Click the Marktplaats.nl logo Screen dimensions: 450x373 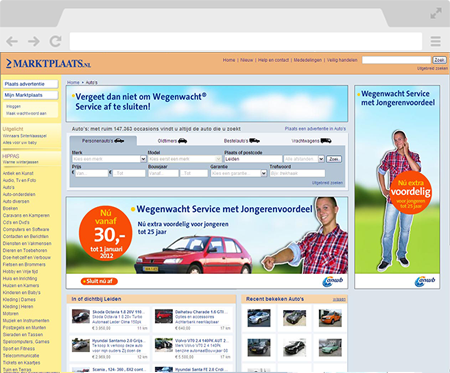click(48, 63)
